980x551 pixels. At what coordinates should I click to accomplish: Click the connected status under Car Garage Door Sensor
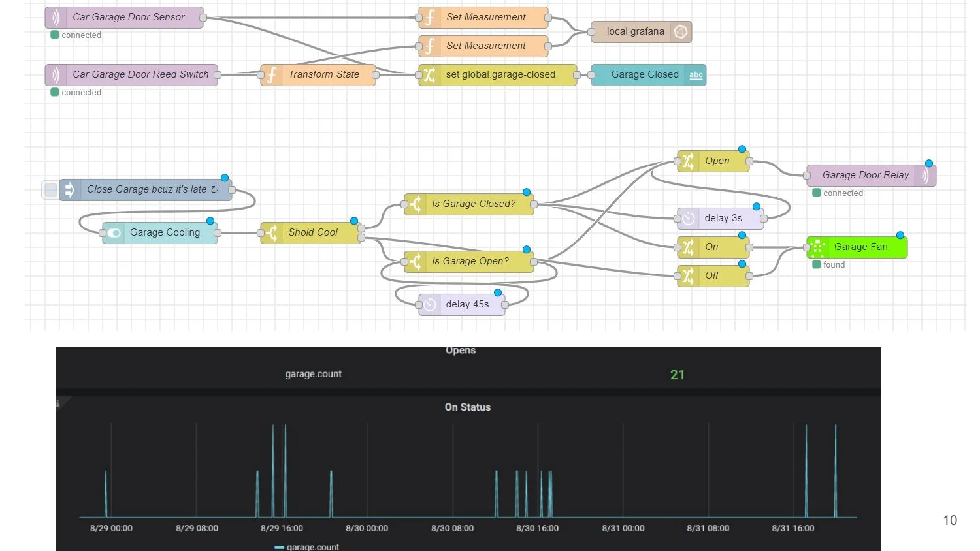(76, 35)
